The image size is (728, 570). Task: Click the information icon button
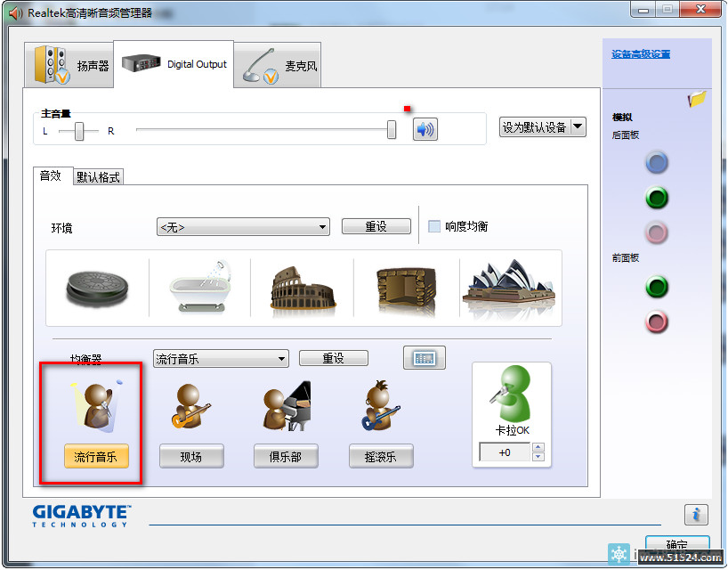696,514
